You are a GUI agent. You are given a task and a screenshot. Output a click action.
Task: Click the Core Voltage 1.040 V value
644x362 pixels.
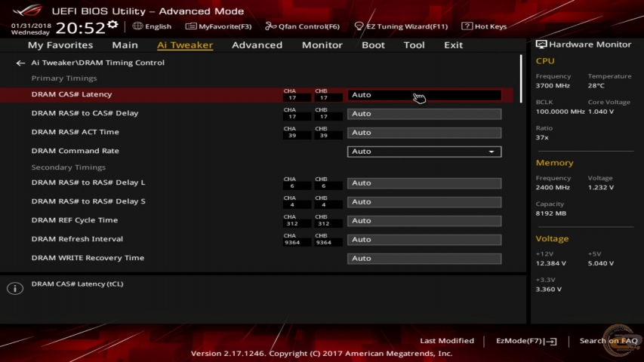(601, 112)
